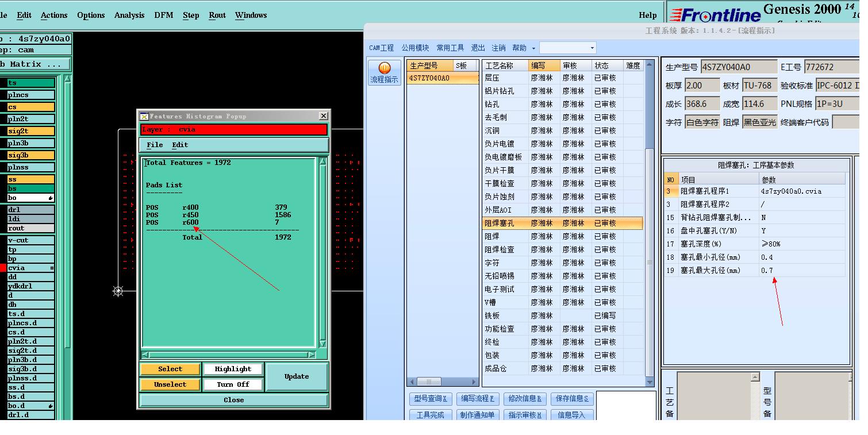Open the Analysis menu

click(129, 16)
